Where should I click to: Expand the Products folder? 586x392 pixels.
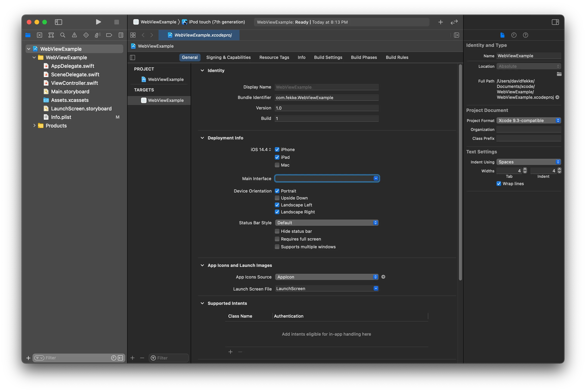pyautogui.click(x=34, y=126)
